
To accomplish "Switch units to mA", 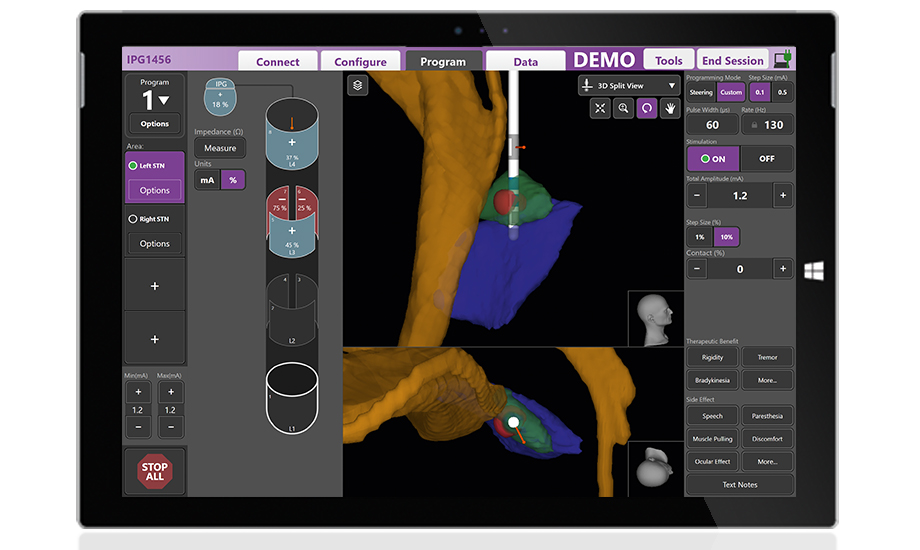I will point(206,180).
